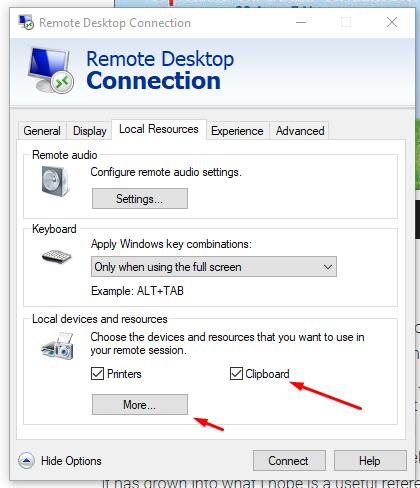Uncheck the Printers checkbox

pyautogui.click(x=97, y=374)
